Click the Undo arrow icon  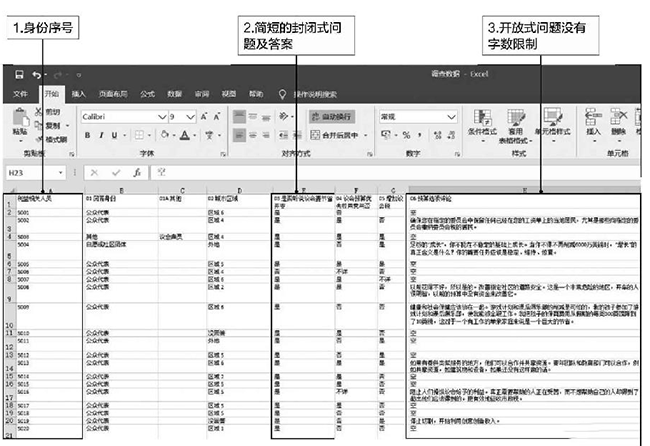pos(37,75)
